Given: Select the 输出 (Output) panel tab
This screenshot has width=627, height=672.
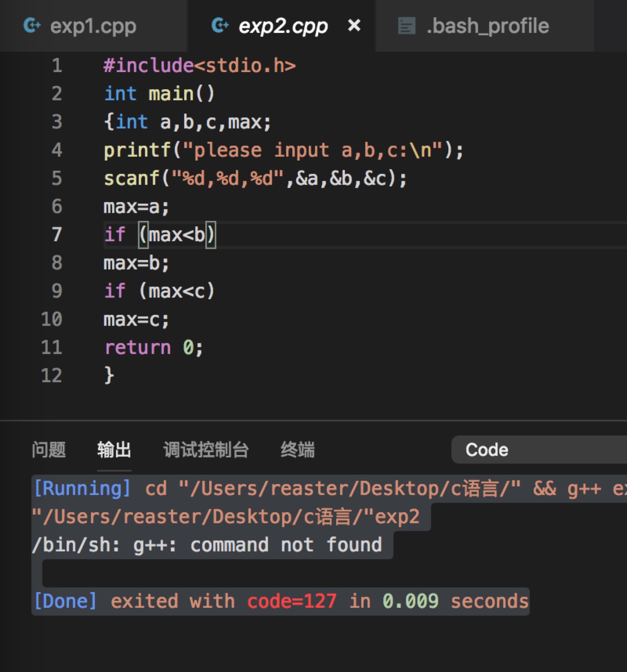Looking at the screenshot, I should point(114,450).
